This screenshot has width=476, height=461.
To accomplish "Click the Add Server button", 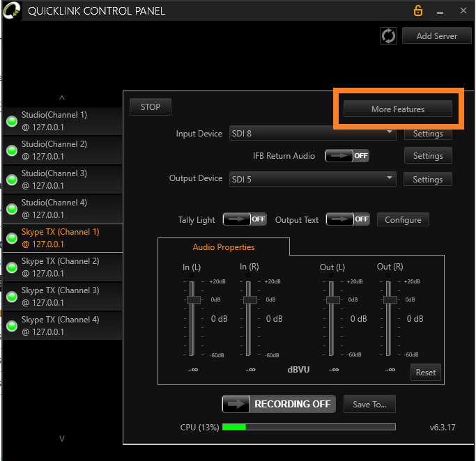I will [x=436, y=36].
